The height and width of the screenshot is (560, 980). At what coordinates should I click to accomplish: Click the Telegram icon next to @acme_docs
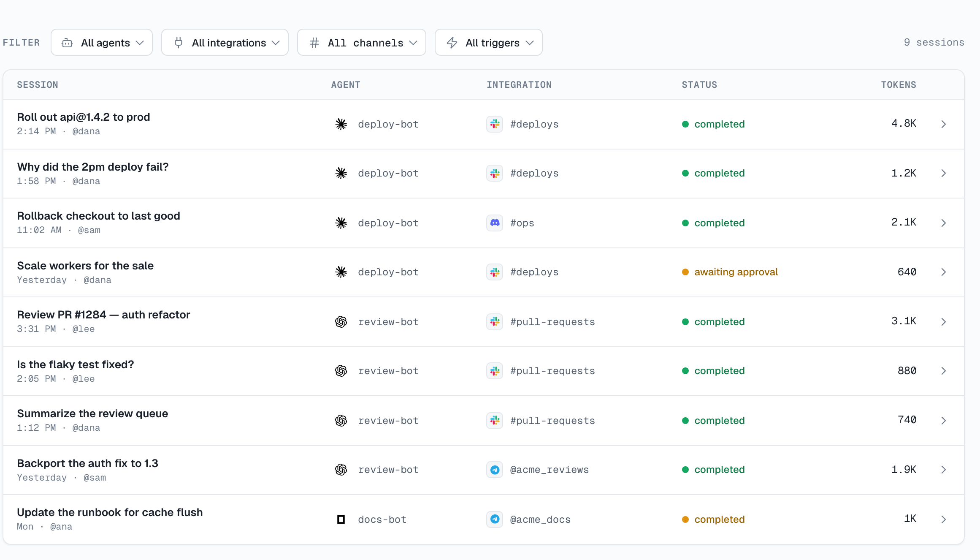tap(495, 519)
